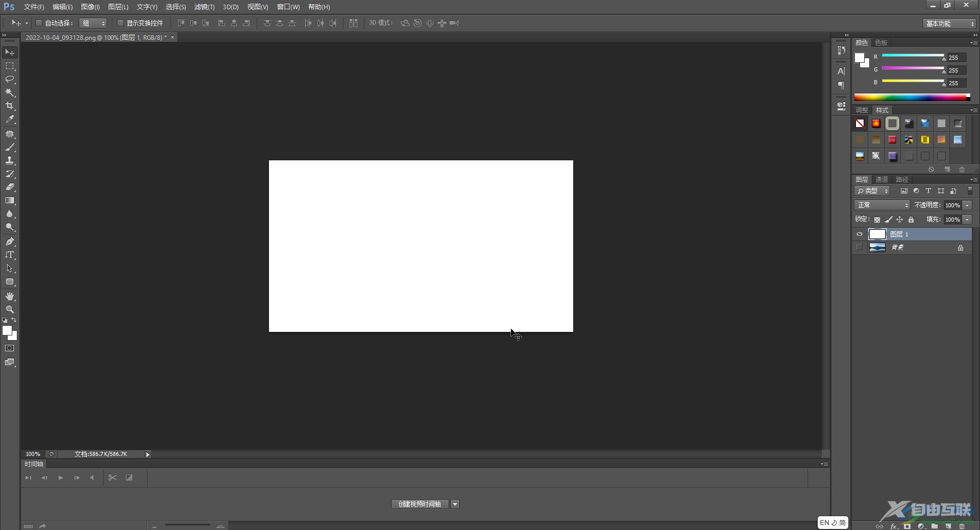
Task: Select the Hand tool
Action: pos(10,296)
